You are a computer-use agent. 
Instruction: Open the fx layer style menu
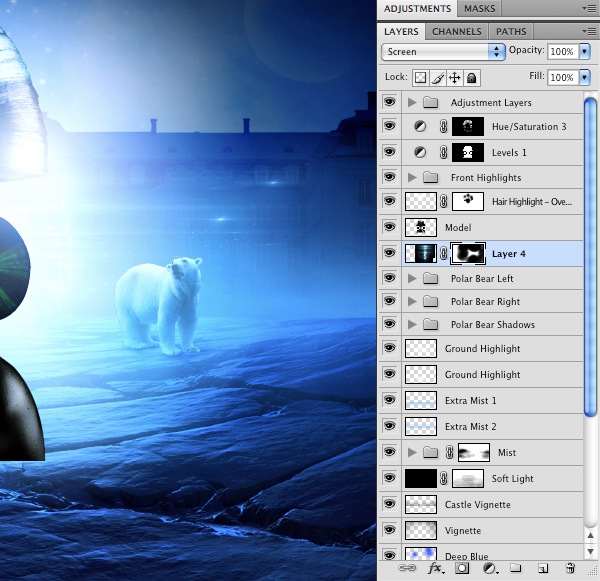pyautogui.click(x=435, y=568)
